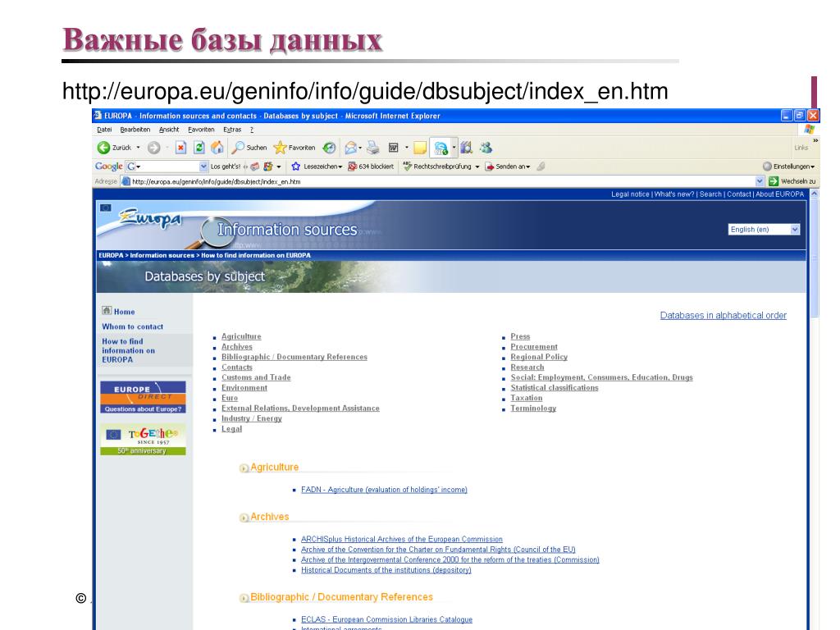Click the Google logo on the toolbar
The width and height of the screenshot is (840, 630).
coord(109,167)
